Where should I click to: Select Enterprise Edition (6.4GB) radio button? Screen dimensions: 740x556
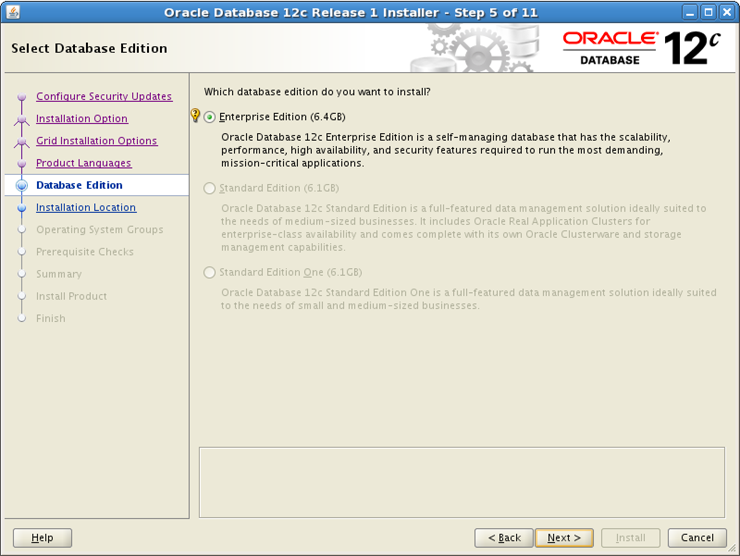[210, 117]
